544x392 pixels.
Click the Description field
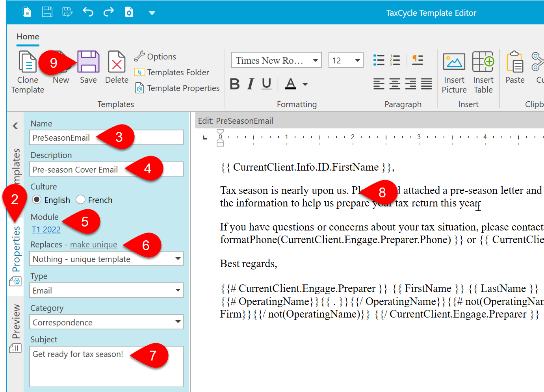106,169
